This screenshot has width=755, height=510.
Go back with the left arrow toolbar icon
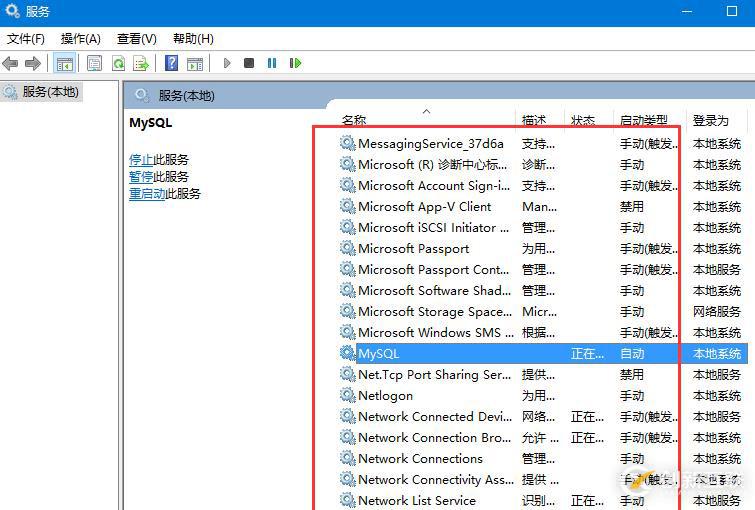pyautogui.click(x=10, y=63)
